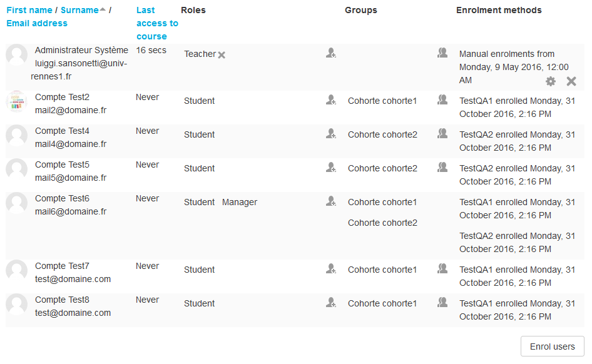The image size is (592, 364).
Task: Unenrol Administrateur Système with the X icon
Action: coord(571,81)
